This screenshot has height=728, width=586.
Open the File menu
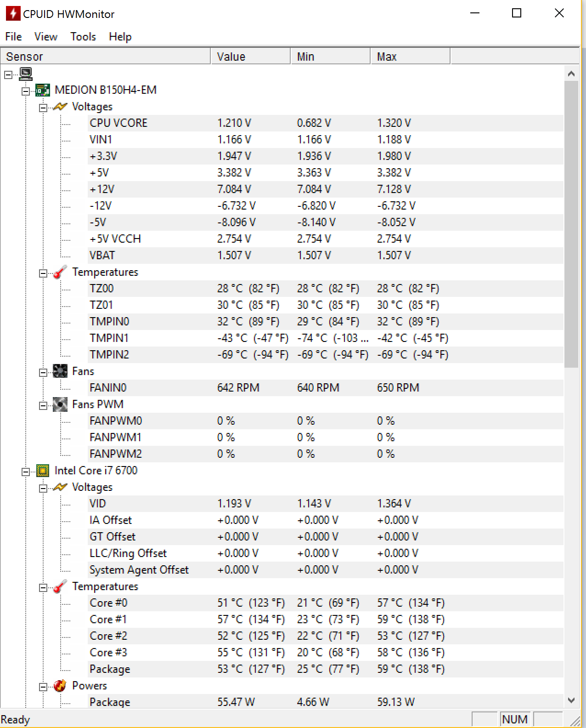pyautogui.click(x=13, y=37)
